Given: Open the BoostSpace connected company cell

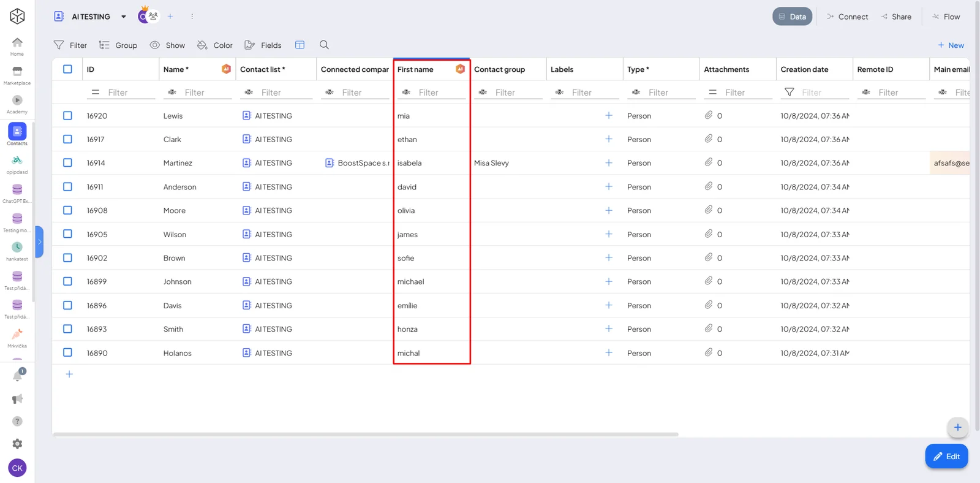Looking at the screenshot, I should coord(357,163).
